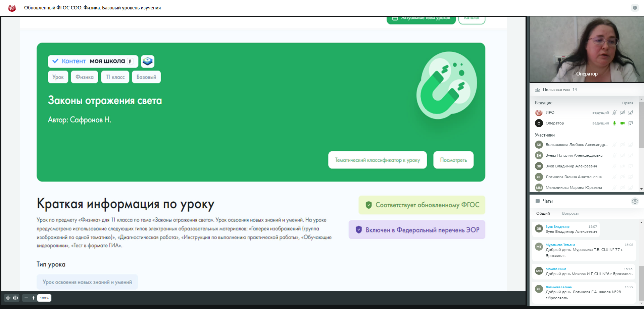
Task: Click the Пользователи people icon
Action: tap(537, 90)
